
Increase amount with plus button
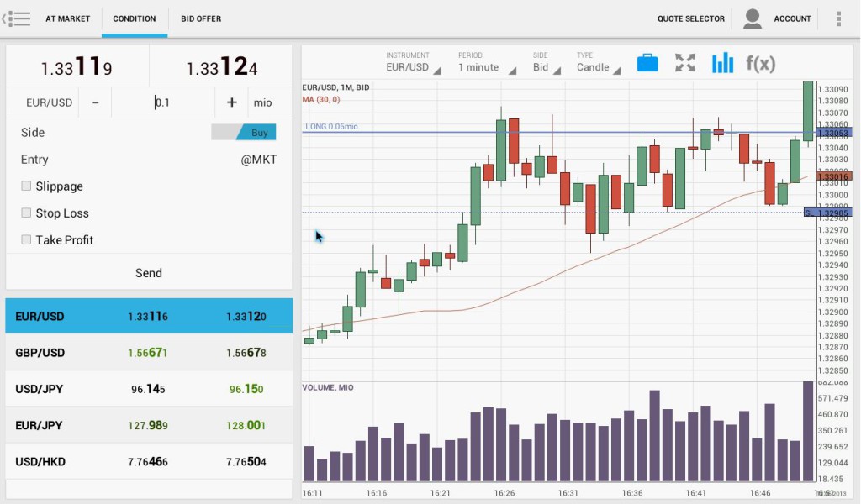coord(232,102)
